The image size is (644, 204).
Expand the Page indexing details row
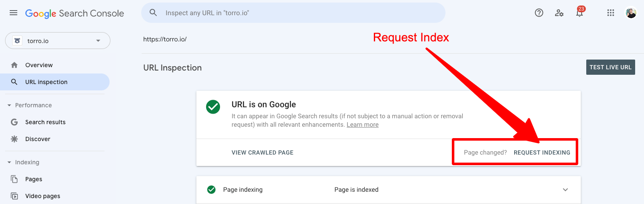click(565, 190)
